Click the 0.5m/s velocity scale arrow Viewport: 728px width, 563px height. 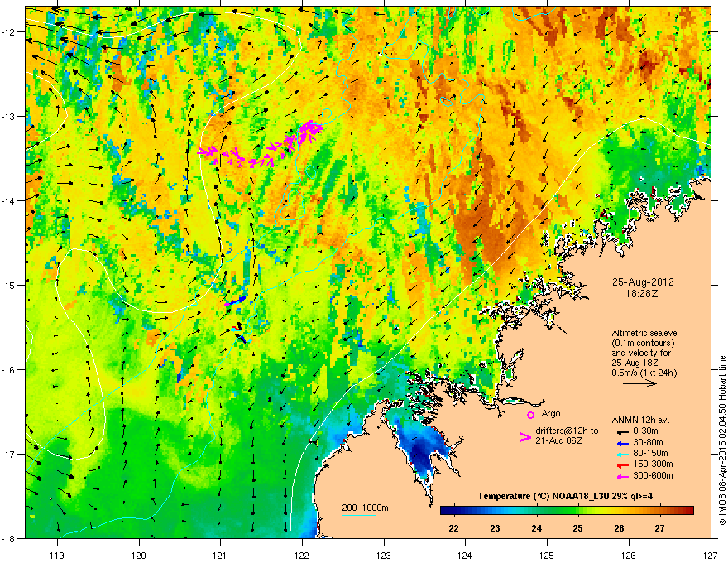(x=639, y=383)
